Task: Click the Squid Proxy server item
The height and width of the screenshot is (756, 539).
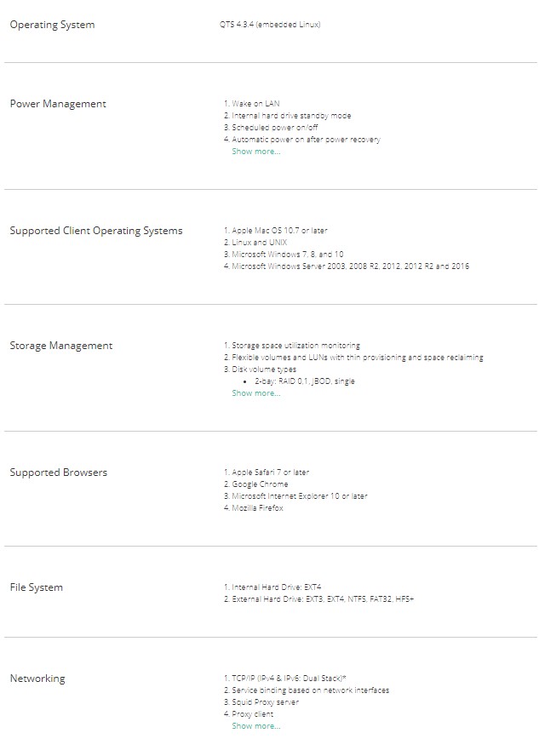Action: click(265, 702)
